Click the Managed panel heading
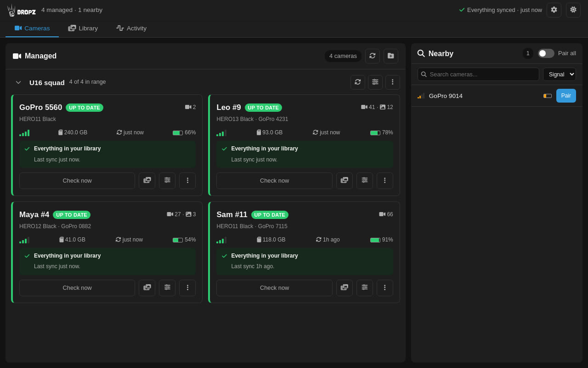 (x=41, y=56)
